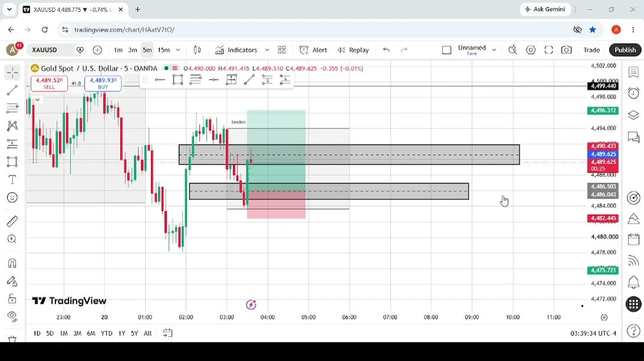Open the Watchlist panel in right sidebar

click(633, 72)
